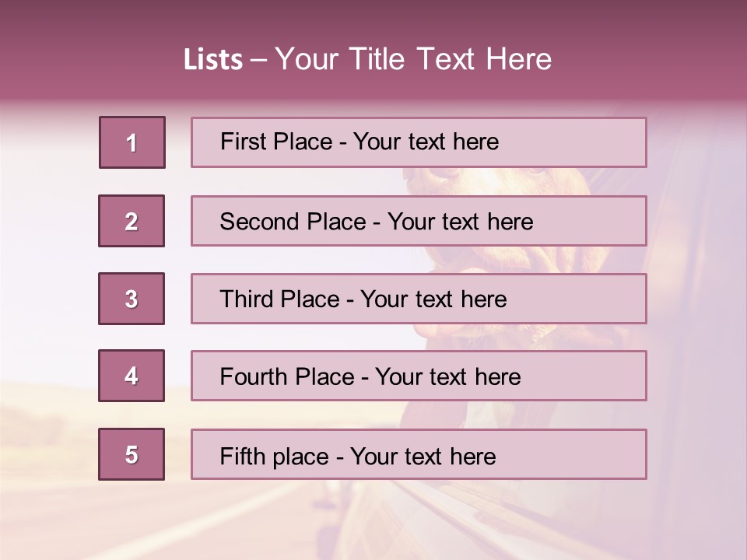This screenshot has height=560, width=747.
Task: Click the words 'Third Place'
Action: pos(279,299)
